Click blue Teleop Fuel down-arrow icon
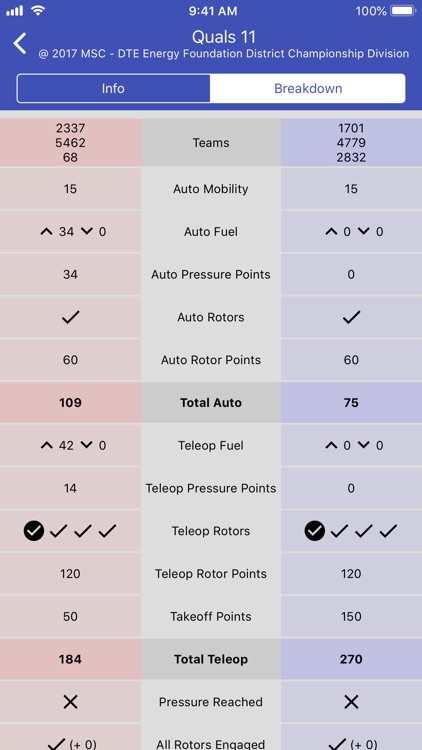The width and height of the screenshot is (422, 750). (x=364, y=445)
